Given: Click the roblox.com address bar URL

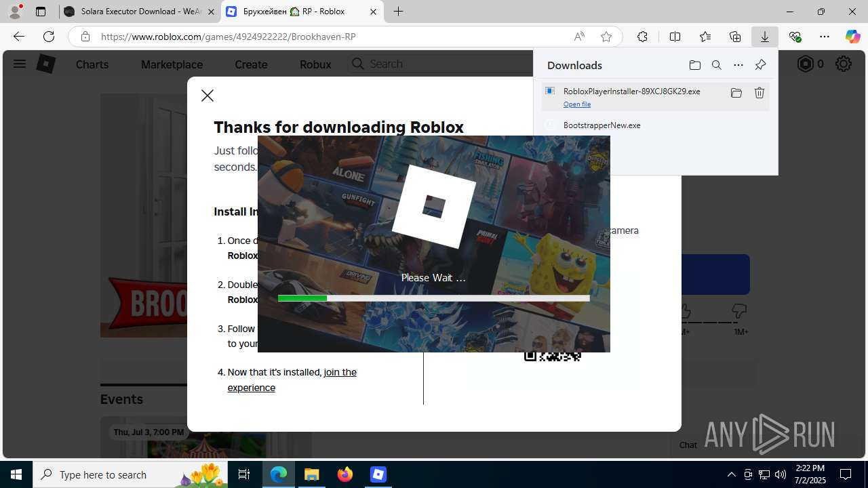Looking at the screenshot, I should (x=228, y=37).
